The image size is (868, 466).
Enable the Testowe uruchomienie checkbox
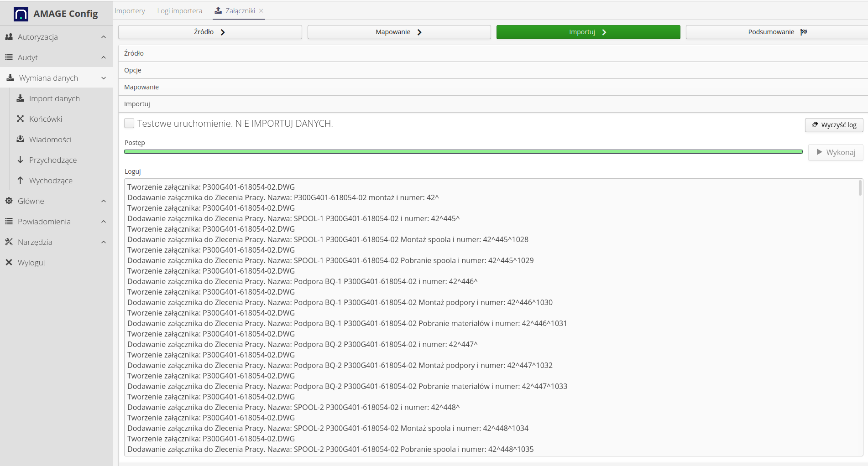pyautogui.click(x=129, y=124)
